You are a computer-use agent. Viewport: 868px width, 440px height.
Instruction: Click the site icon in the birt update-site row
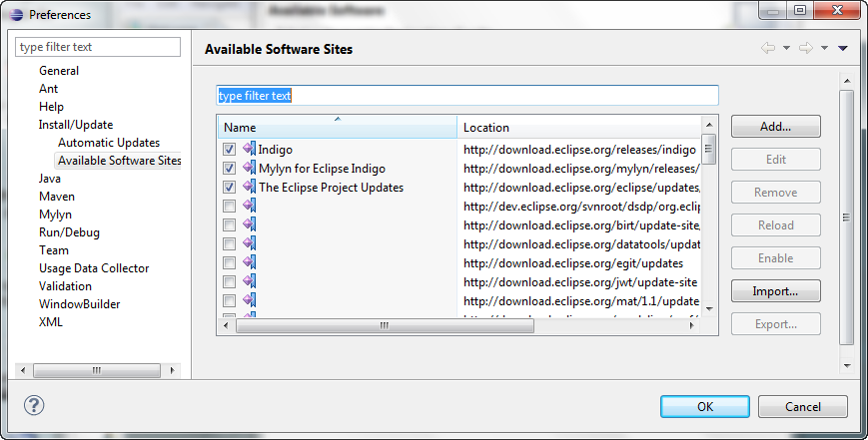tap(250, 223)
